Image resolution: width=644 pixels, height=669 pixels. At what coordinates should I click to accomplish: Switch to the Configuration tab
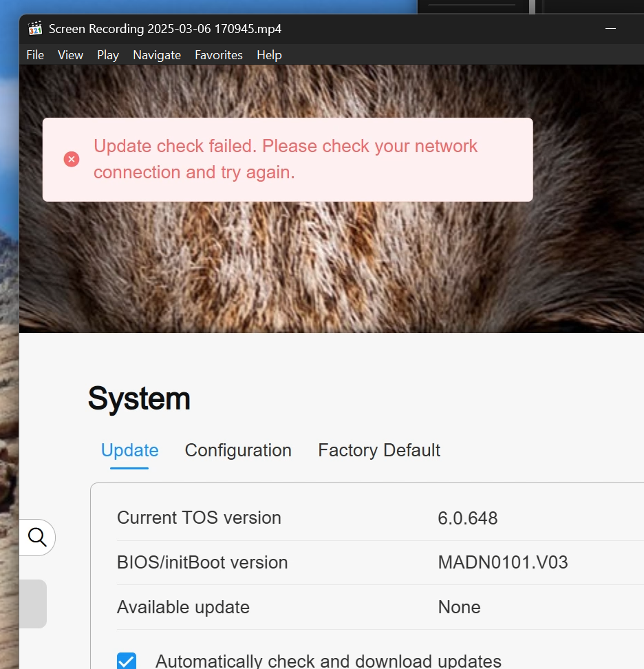238,451
